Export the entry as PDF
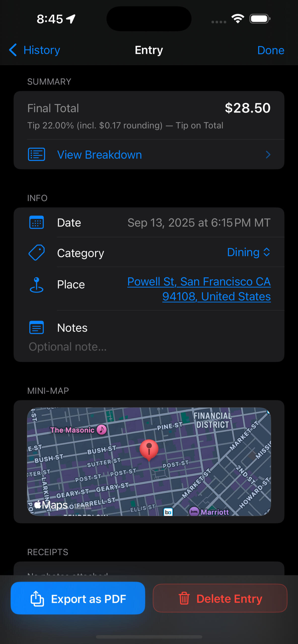 (78, 598)
